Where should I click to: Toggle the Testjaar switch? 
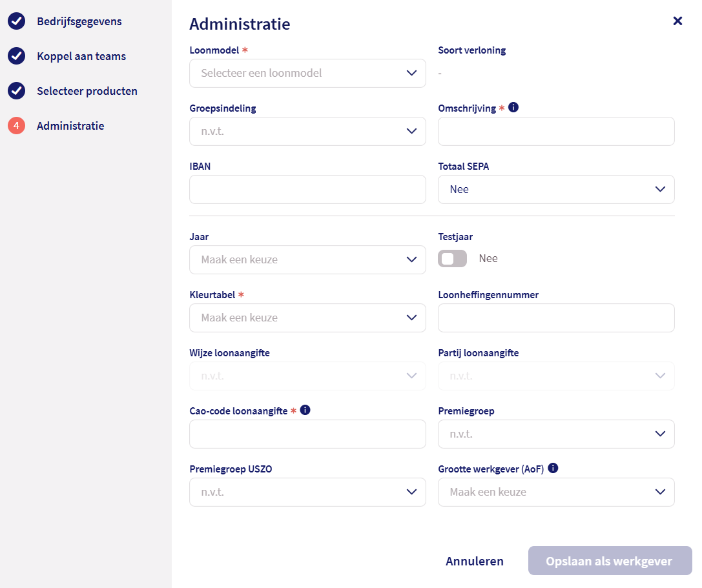coord(452,259)
